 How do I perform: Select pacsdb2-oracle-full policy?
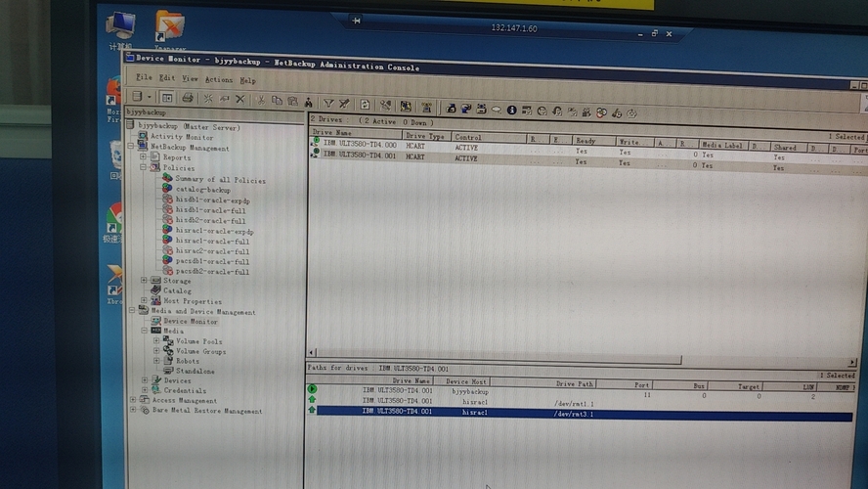point(212,271)
